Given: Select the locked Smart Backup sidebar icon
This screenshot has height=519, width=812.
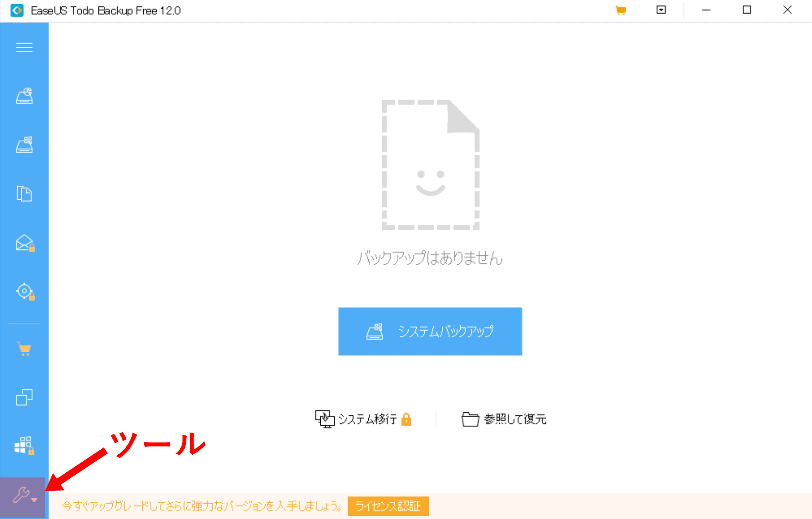Looking at the screenshot, I should (25, 292).
